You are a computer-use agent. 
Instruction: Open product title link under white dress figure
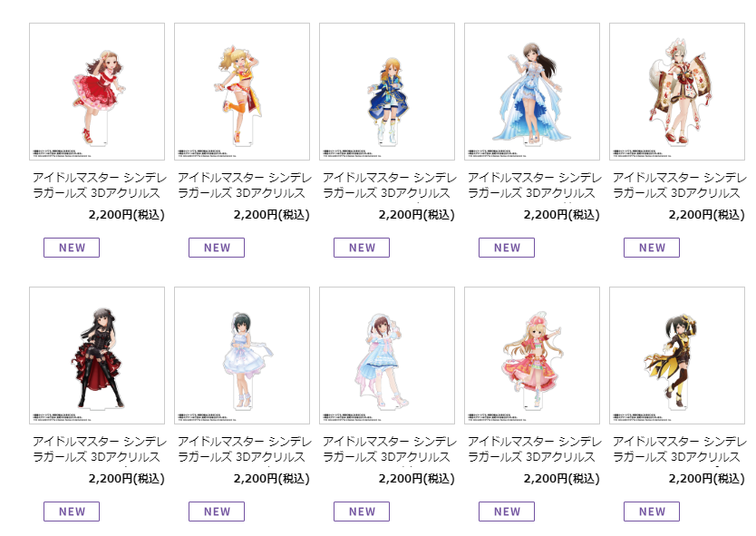click(x=245, y=449)
